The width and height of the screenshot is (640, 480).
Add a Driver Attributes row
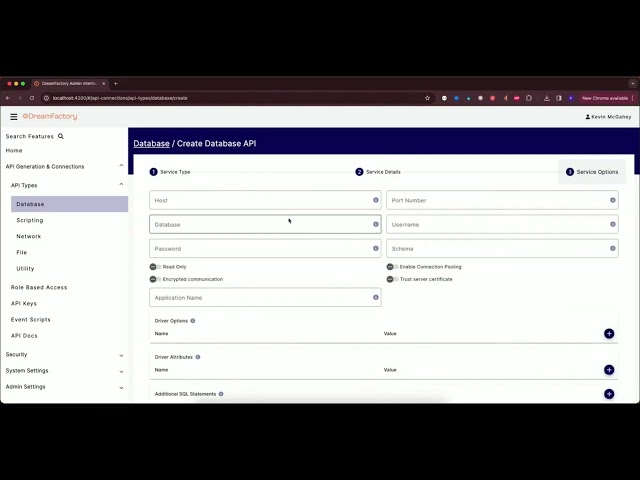(x=609, y=370)
